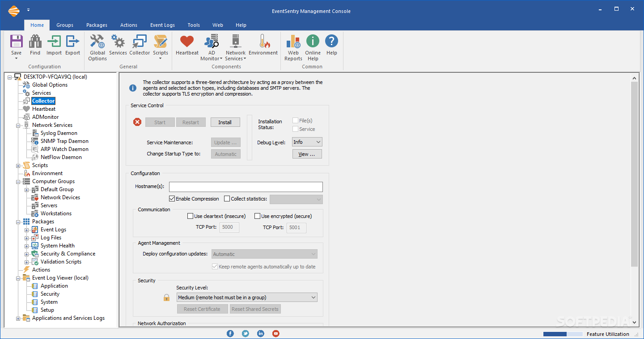The image size is (644, 339).
Task: Switch to the Packages ribbon tab
Action: [x=97, y=25]
